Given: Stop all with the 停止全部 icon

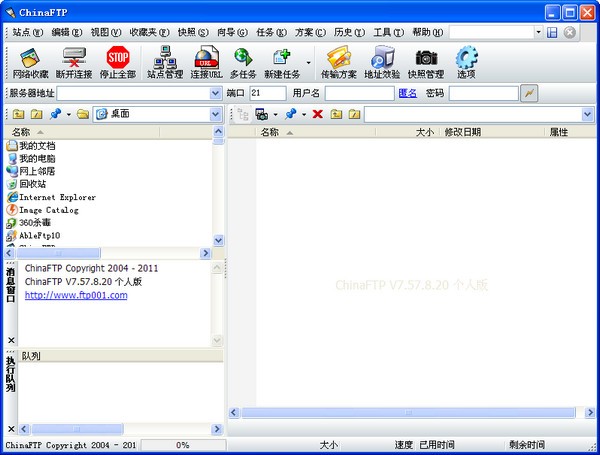Looking at the screenshot, I should (118, 63).
